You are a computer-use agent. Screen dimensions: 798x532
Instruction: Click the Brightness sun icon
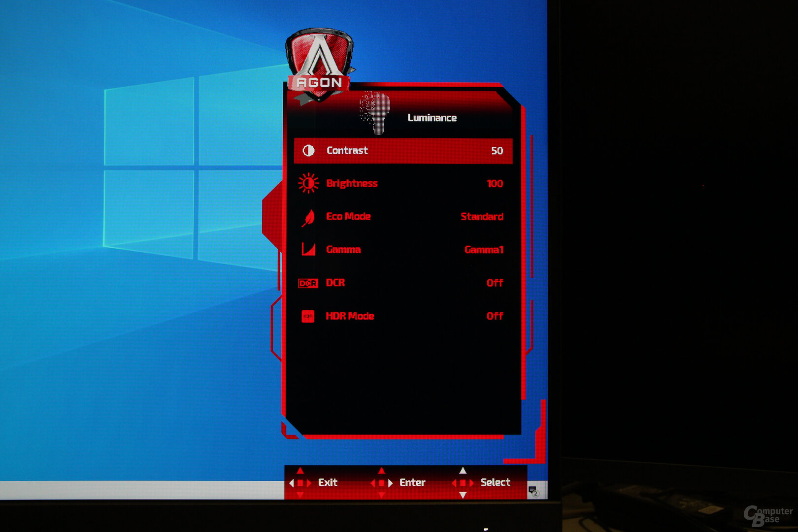pos(308,183)
